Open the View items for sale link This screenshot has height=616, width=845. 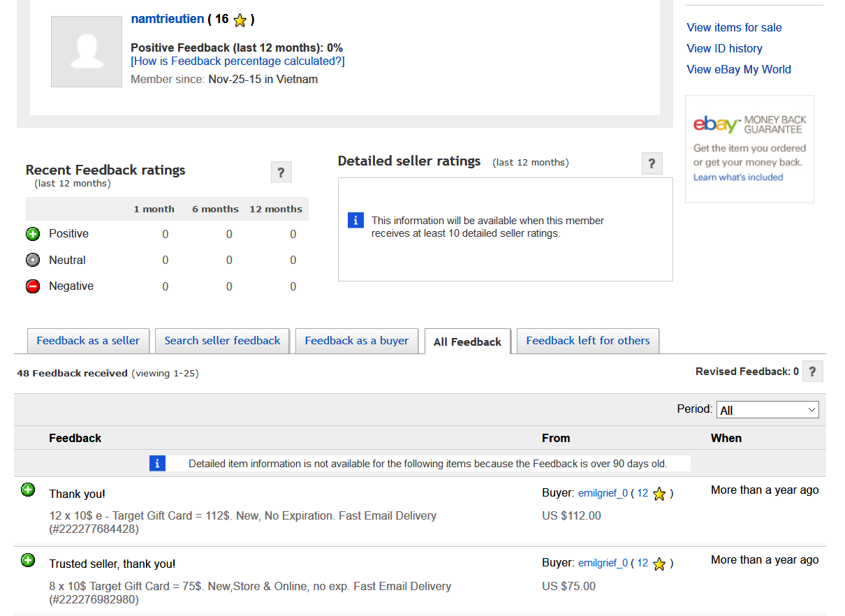pyautogui.click(x=734, y=28)
